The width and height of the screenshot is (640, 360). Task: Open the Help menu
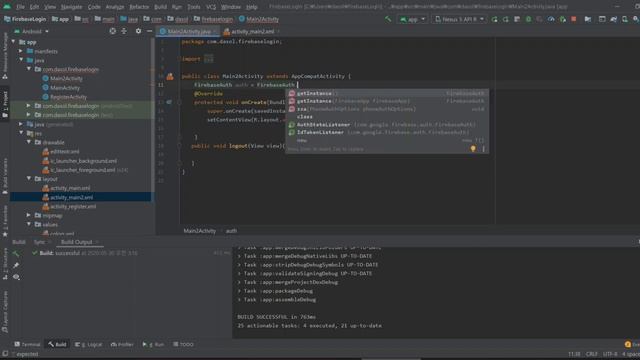[x=252, y=7]
